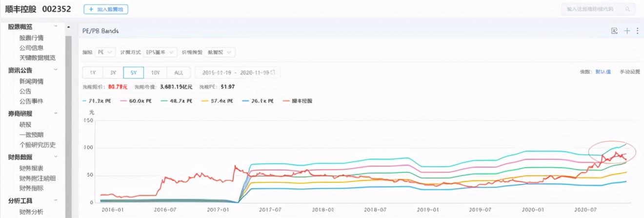Open the price adjustment type dropdown

click(221, 52)
